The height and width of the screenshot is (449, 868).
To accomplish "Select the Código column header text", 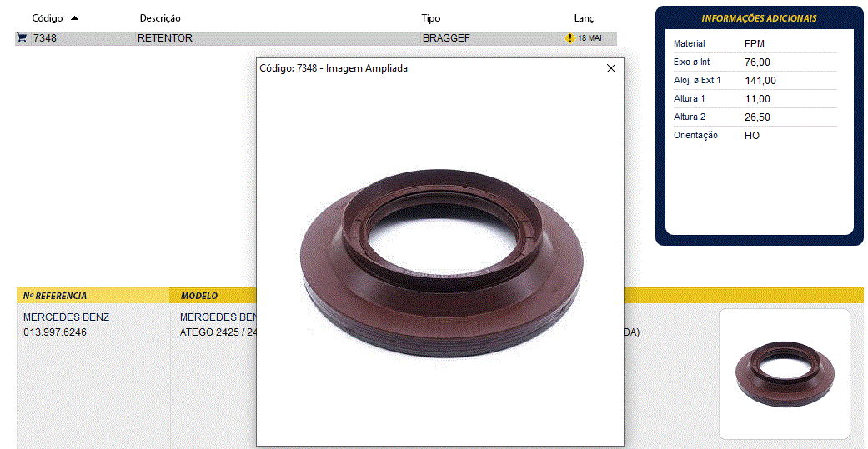I will click(x=47, y=18).
